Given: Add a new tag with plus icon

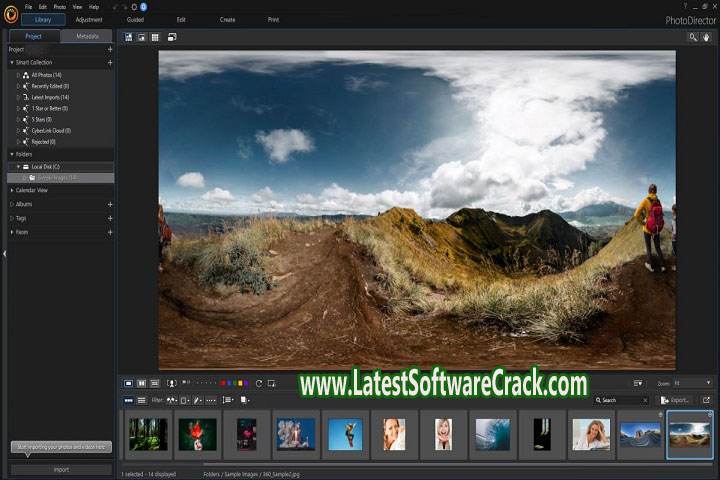Looking at the screenshot, I should (110, 218).
